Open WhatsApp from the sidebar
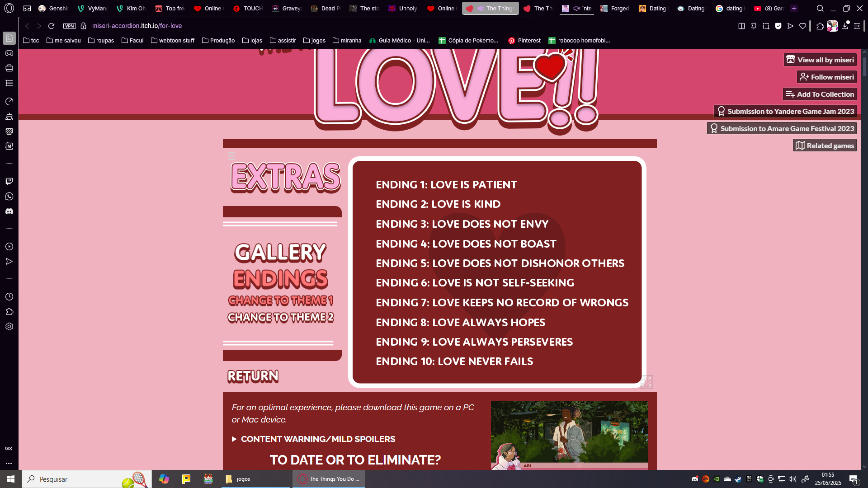 pyautogui.click(x=9, y=197)
